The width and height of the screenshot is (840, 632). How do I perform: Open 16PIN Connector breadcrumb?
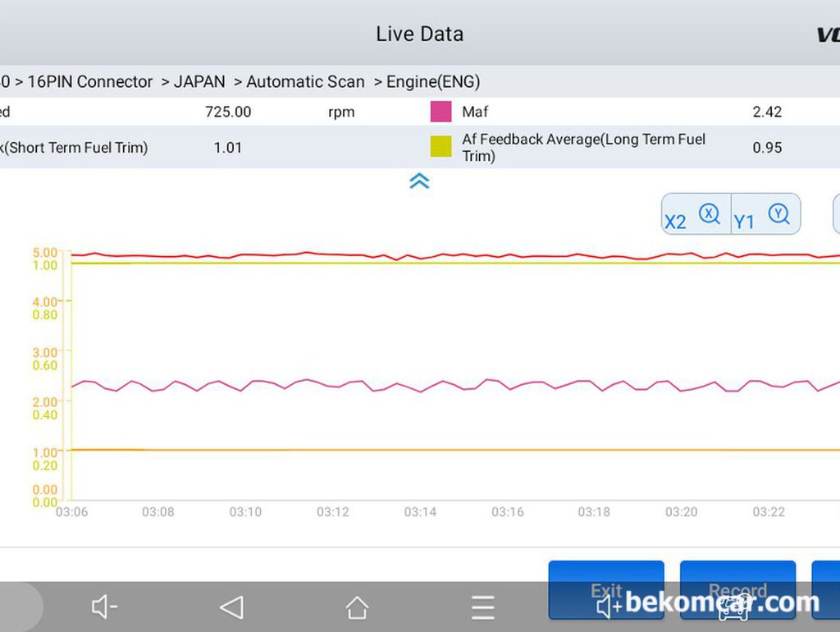pos(90,81)
